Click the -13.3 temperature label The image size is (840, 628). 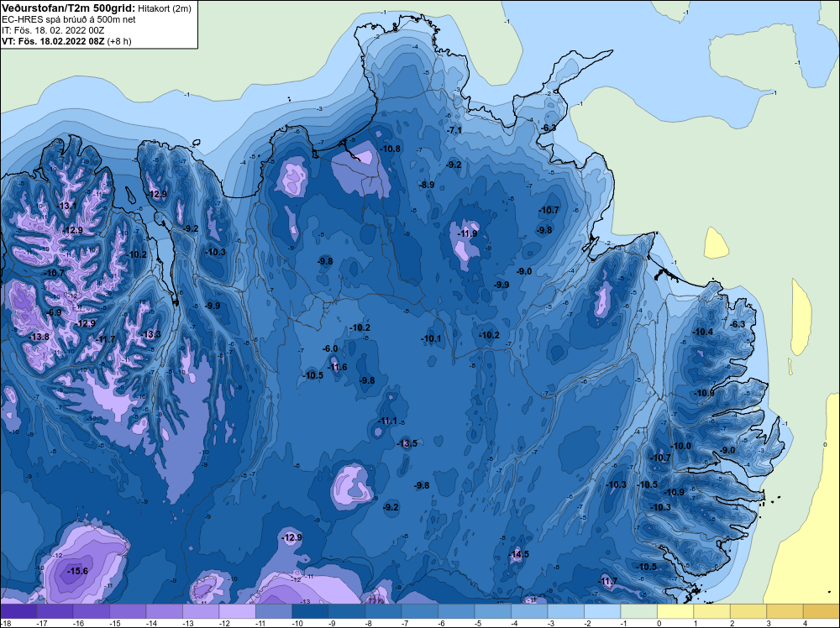point(150,334)
